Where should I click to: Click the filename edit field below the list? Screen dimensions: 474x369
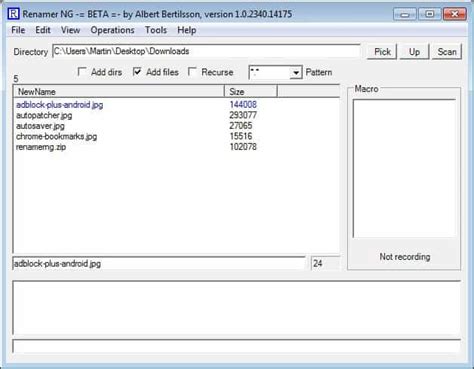click(159, 263)
